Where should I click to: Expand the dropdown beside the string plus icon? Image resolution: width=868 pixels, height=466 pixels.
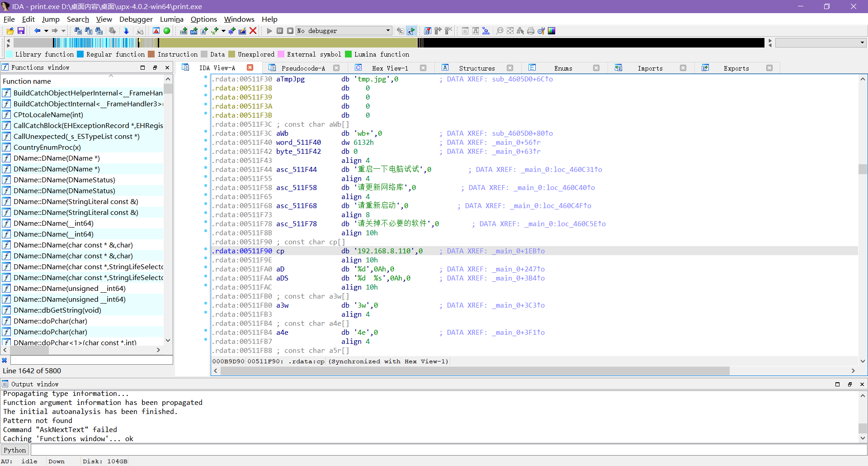click(x=223, y=31)
